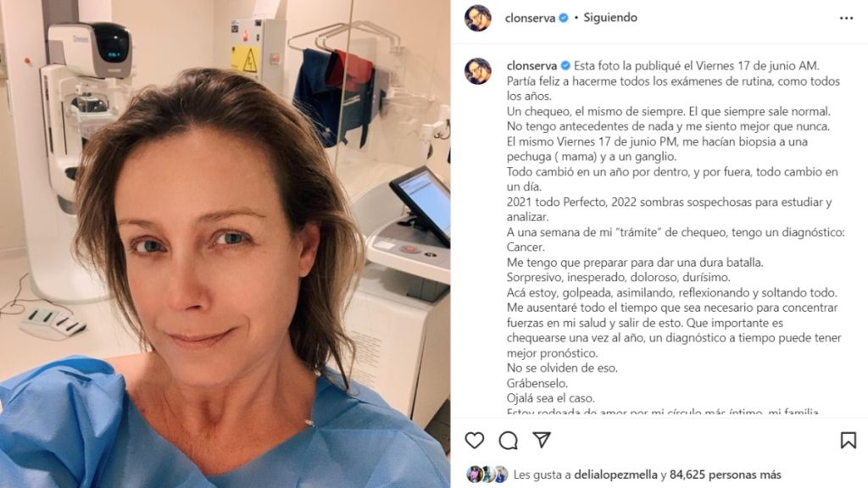Open clonserva username link in caption
Image resolution: width=868 pixels, height=488 pixels.
point(531,66)
